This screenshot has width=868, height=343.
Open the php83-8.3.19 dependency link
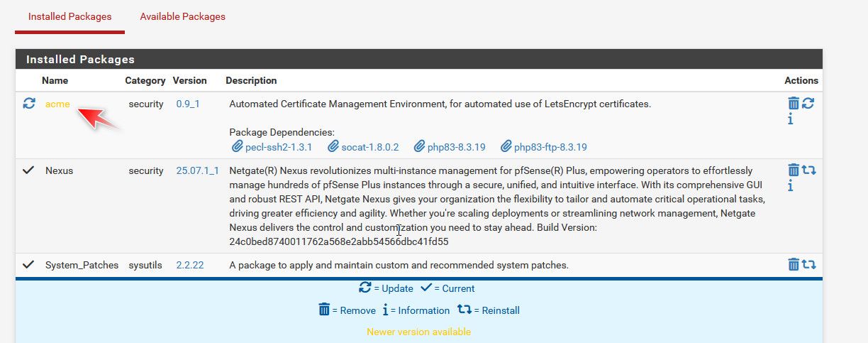(457, 147)
